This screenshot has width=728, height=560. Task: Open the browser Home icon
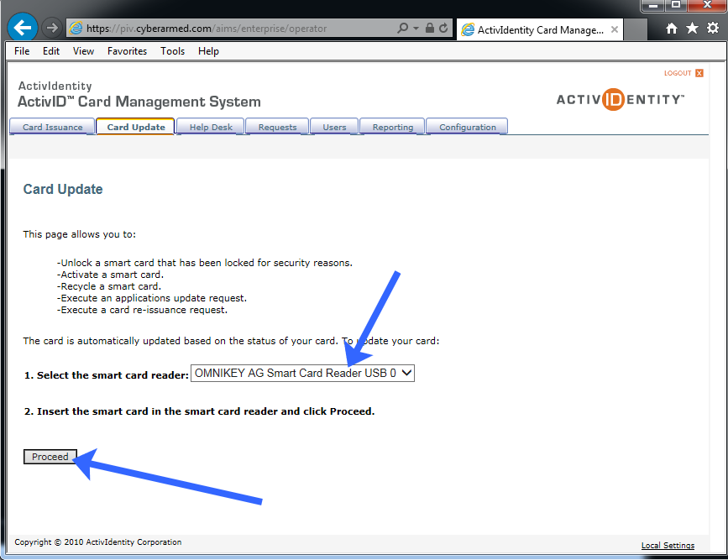click(x=672, y=29)
